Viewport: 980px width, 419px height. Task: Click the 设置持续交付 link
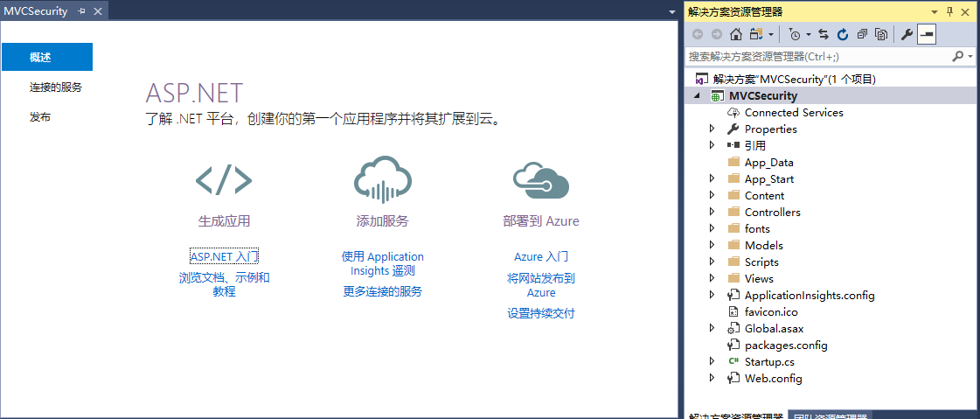click(x=541, y=313)
